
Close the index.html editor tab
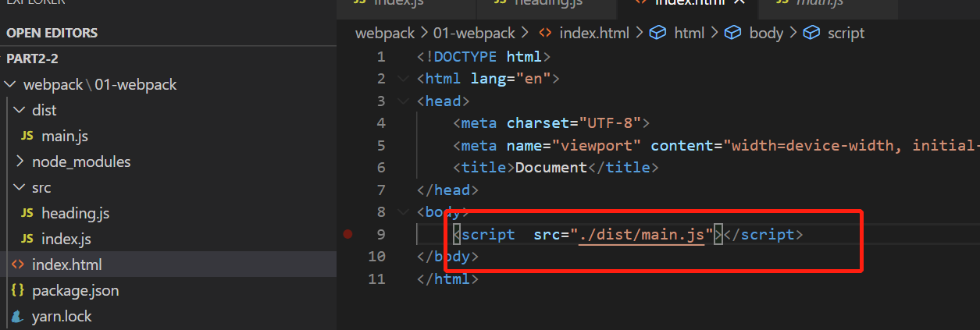741,2
